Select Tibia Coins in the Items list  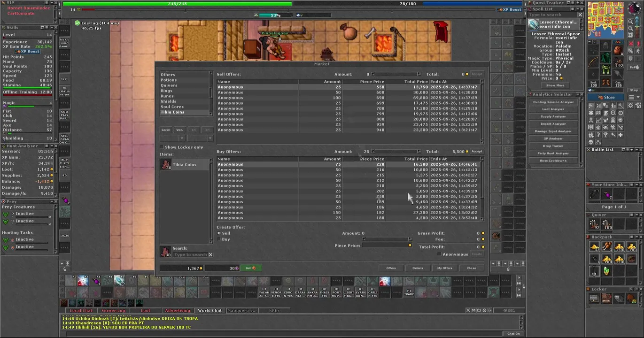pyautogui.click(x=184, y=165)
